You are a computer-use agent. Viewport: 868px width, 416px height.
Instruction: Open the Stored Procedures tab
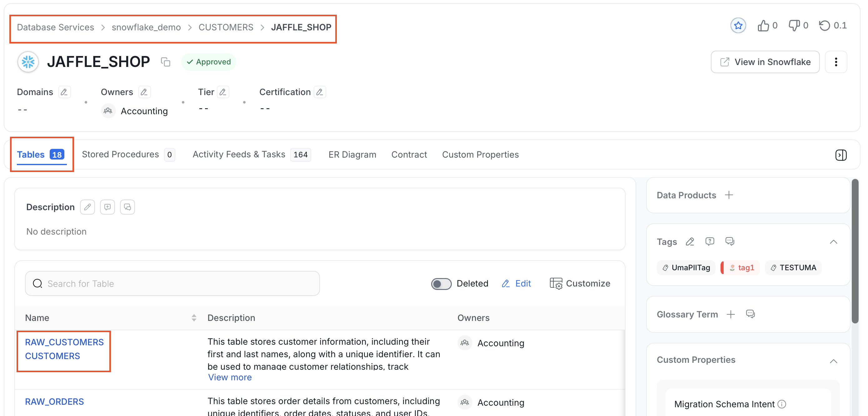point(128,155)
